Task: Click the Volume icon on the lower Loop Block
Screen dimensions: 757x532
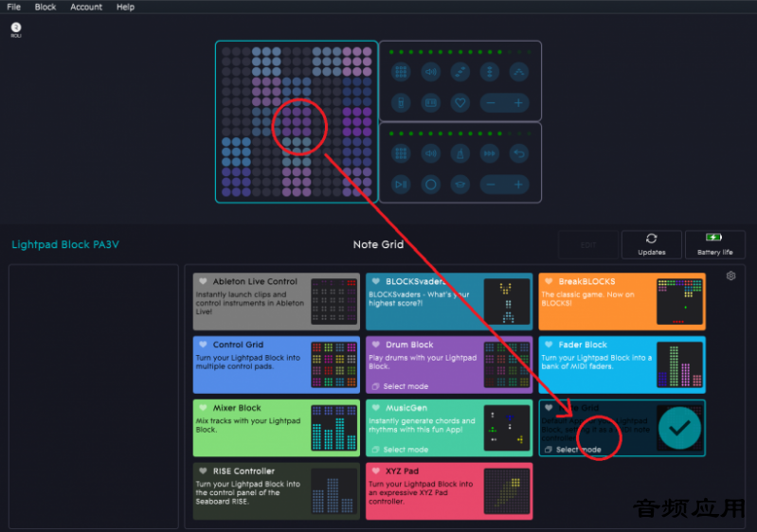Action: coord(430,154)
